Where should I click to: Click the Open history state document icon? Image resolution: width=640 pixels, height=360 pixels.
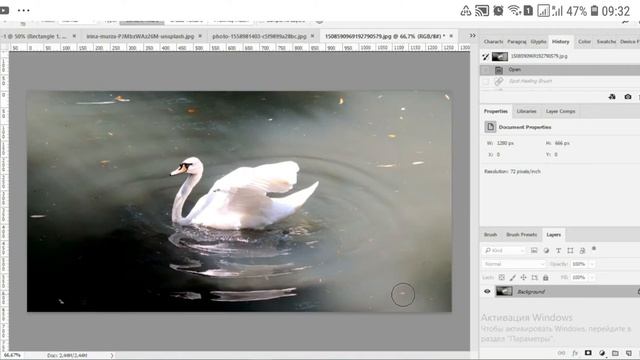(x=499, y=70)
